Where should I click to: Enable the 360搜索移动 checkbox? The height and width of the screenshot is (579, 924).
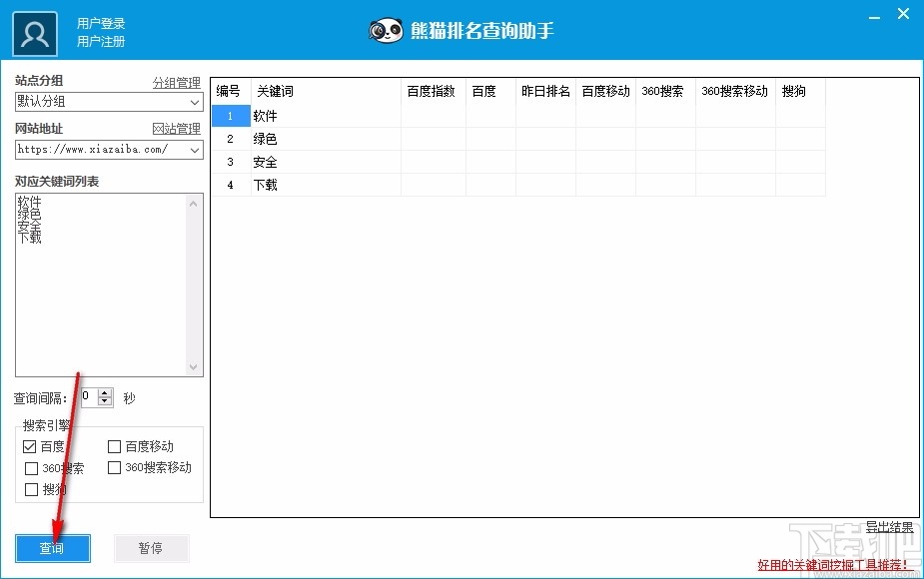point(113,467)
